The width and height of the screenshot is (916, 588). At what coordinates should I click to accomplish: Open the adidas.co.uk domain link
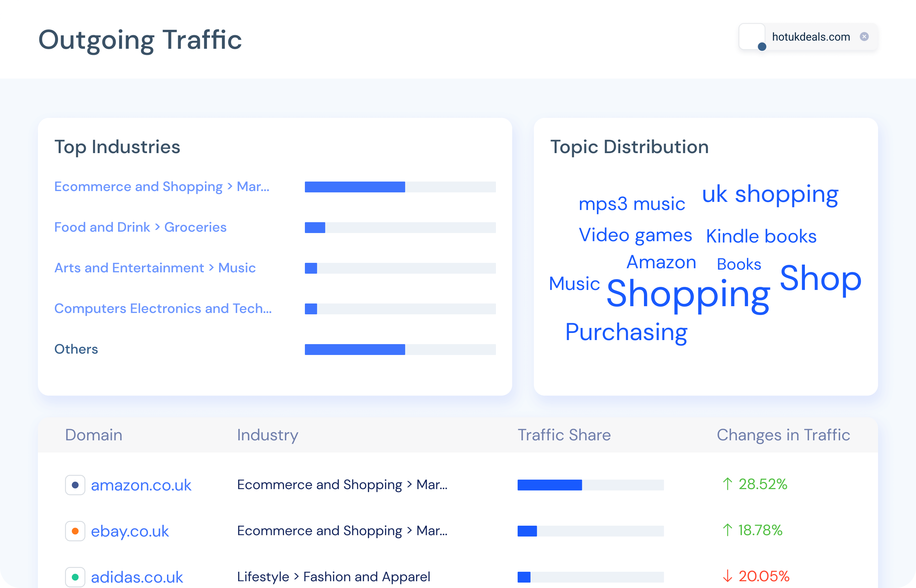pyautogui.click(x=137, y=577)
